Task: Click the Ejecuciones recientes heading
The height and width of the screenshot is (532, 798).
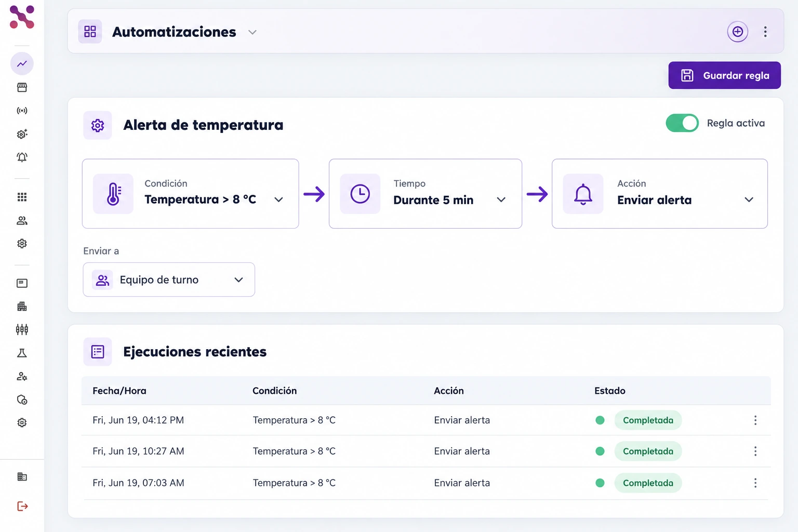Action: coord(195,352)
